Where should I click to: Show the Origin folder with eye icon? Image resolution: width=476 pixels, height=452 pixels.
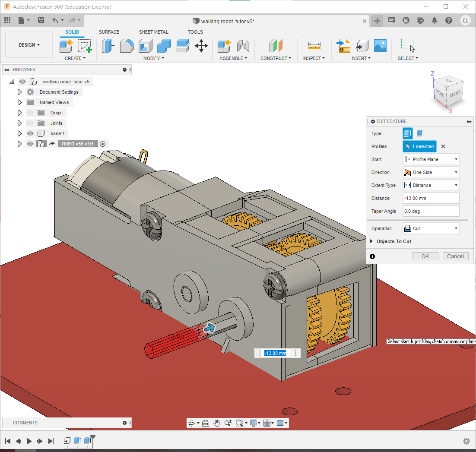(x=30, y=113)
